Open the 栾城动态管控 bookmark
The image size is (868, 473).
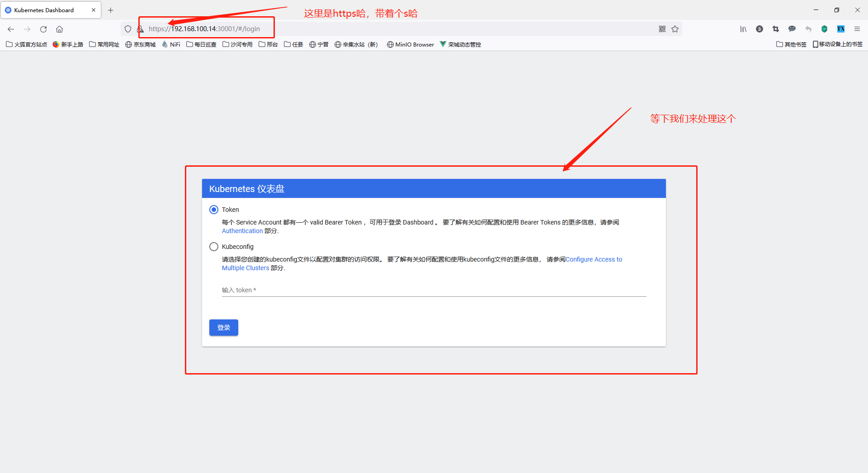click(x=461, y=44)
